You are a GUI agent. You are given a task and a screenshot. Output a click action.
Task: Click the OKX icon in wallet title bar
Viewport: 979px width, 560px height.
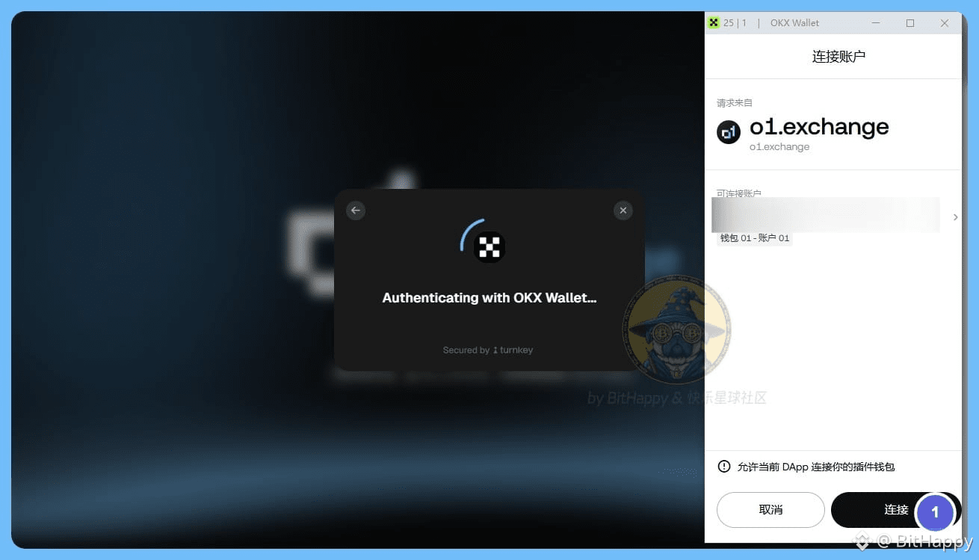tap(714, 23)
